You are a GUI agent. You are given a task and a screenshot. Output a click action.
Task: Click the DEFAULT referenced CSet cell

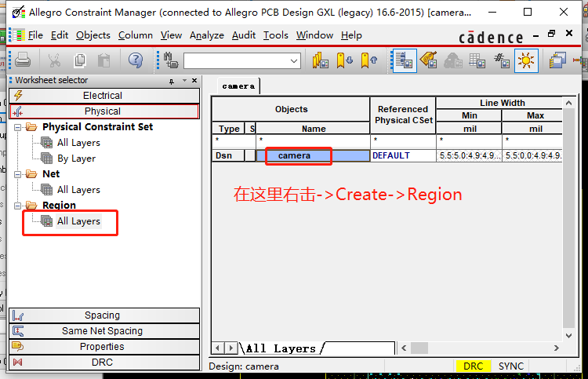(x=403, y=155)
